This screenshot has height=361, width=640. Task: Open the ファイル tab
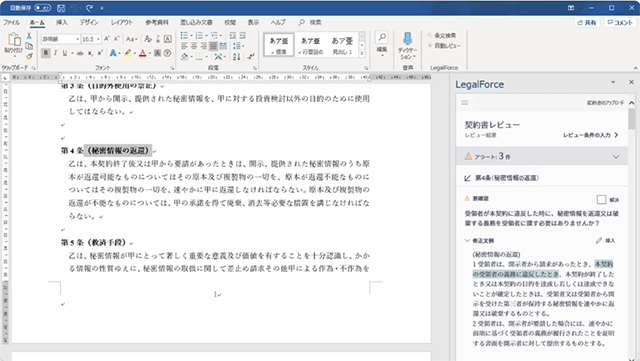(11, 22)
